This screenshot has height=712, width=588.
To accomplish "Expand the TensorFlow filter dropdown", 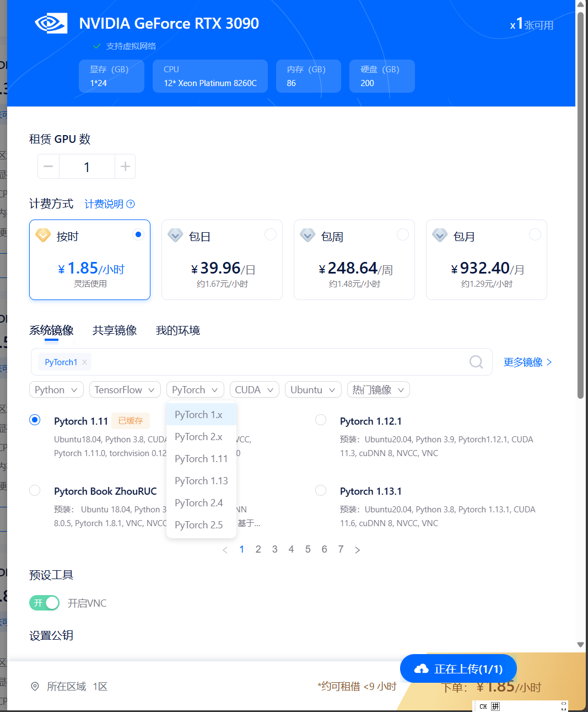I will pyautogui.click(x=125, y=390).
